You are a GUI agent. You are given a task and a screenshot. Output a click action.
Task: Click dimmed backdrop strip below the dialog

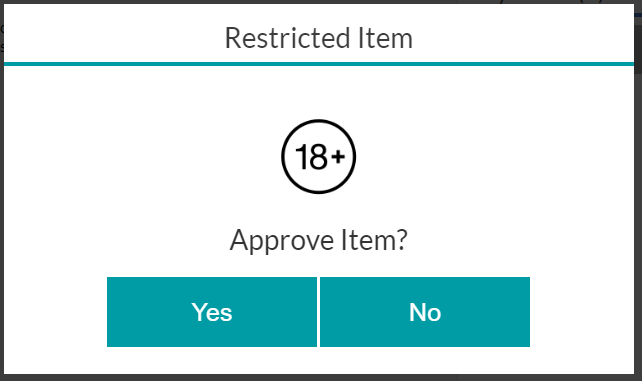coord(321,378)
